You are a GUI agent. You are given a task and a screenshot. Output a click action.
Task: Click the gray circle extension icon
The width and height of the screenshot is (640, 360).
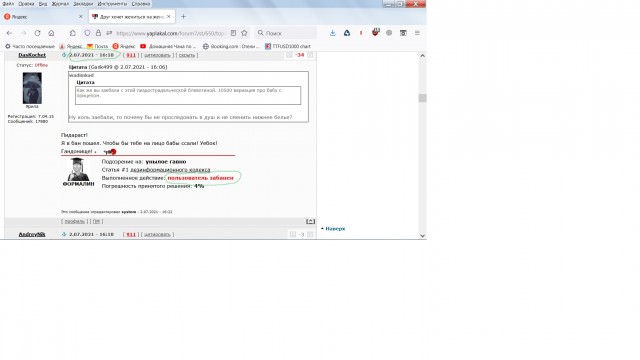(x=389, y=33)
